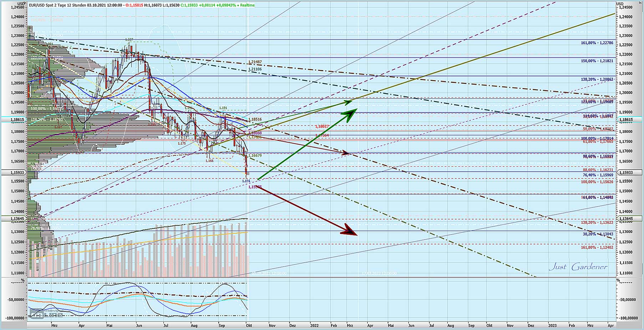
Task: Click Fibonacci label '138,20% - 1,20863'
Action: [x=597, y=79]
